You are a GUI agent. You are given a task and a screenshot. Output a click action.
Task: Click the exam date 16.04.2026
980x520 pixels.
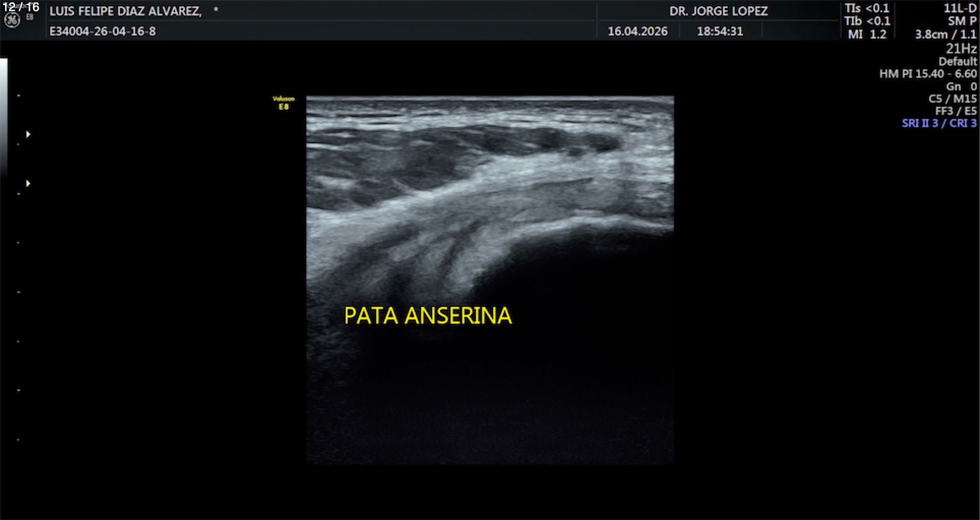tap(637, 31)
